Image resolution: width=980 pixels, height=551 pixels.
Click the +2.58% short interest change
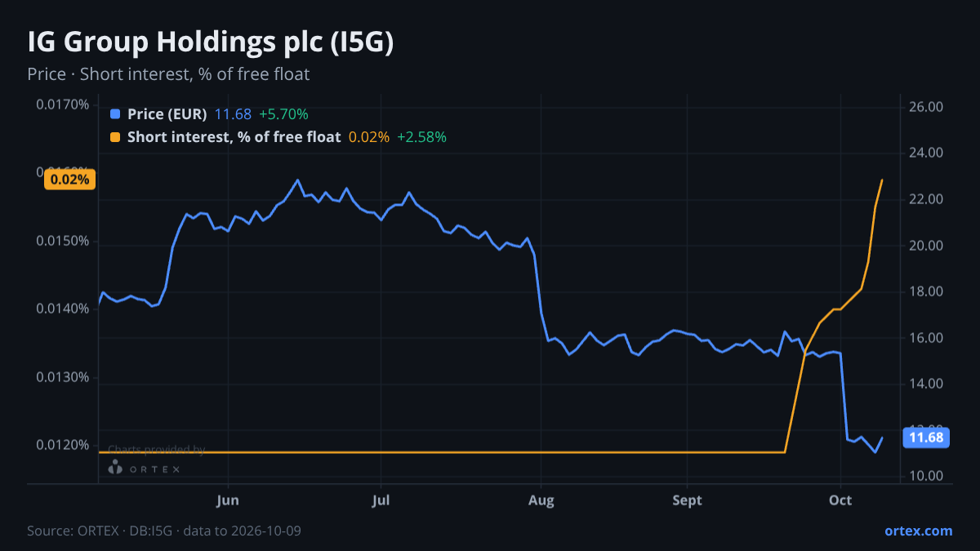[421, 137]
